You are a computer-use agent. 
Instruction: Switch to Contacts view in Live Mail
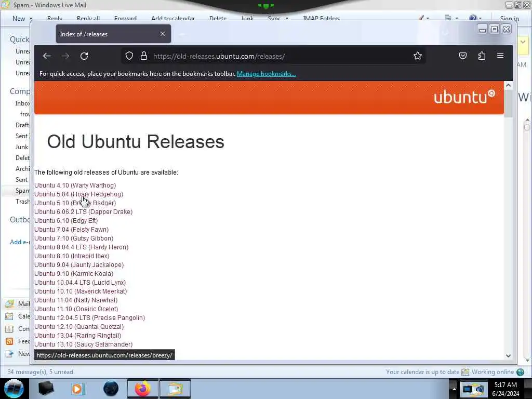pyautogui.click(x=18, y=329)
